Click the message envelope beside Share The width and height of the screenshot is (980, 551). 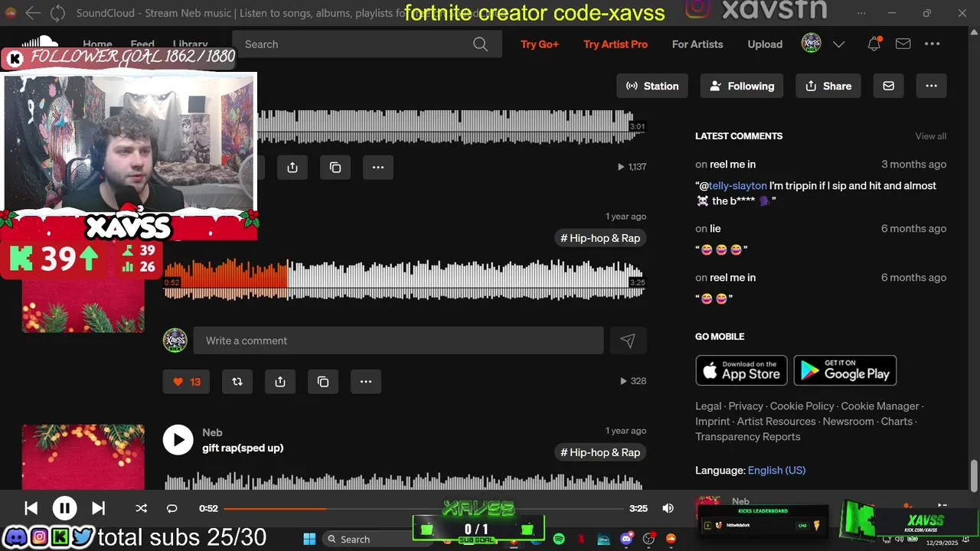click(888, 86)
